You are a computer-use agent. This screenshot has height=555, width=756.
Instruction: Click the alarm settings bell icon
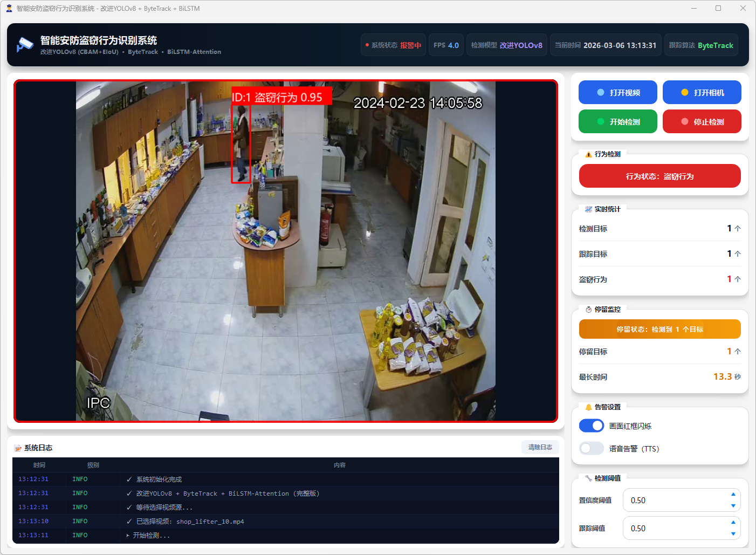click(588, 407)
